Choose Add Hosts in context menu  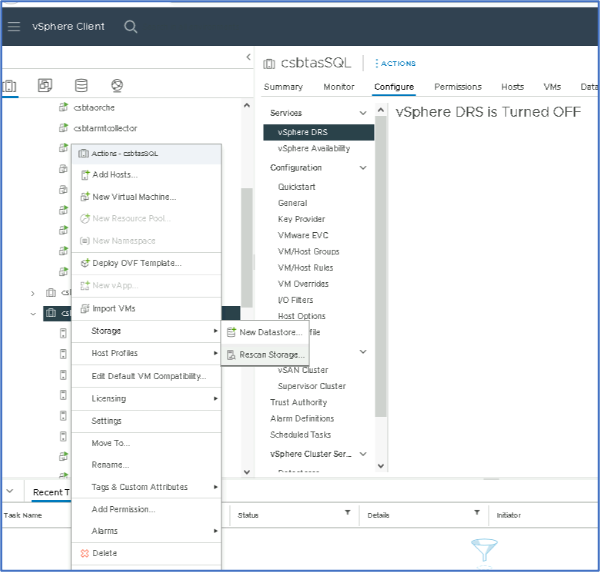[114, 175]
